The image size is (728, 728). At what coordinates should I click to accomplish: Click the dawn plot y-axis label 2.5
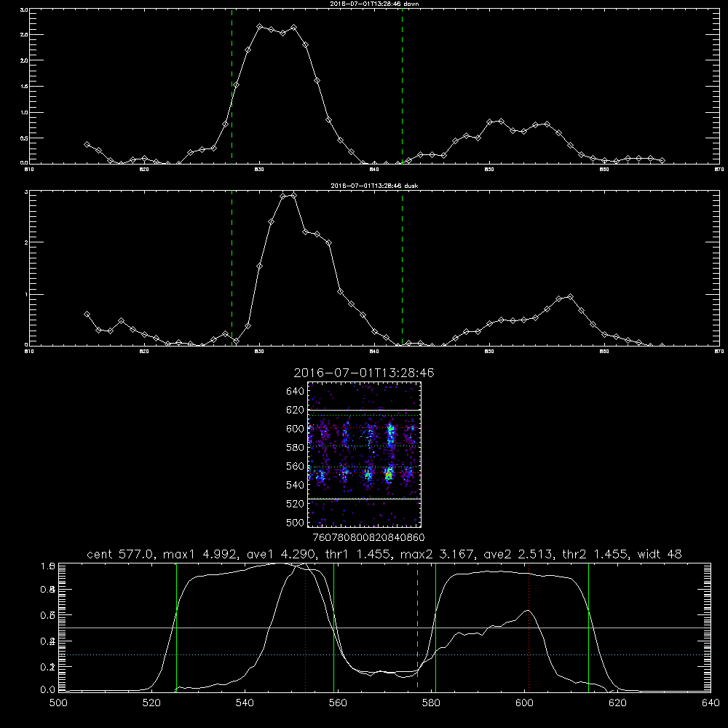(x=24, y=35)
